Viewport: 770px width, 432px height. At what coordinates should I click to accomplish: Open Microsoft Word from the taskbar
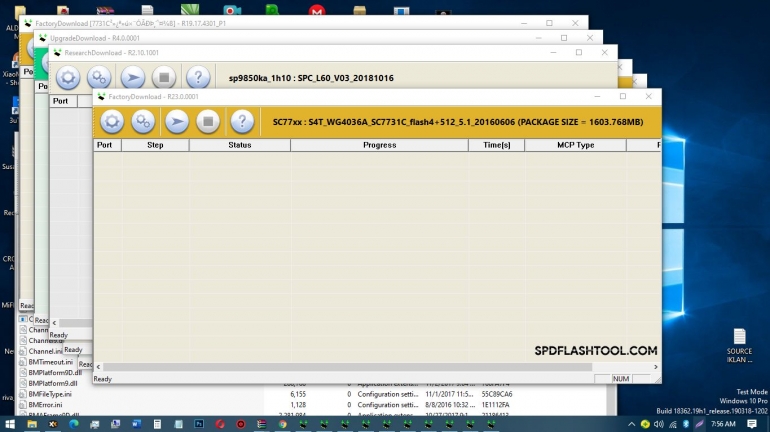coord(137,424)
